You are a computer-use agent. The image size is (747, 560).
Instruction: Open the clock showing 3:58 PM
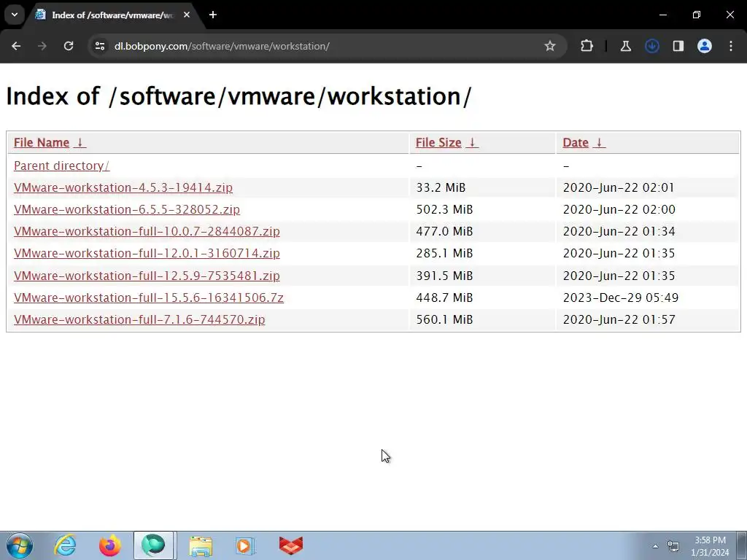click(x=710, y=546)
